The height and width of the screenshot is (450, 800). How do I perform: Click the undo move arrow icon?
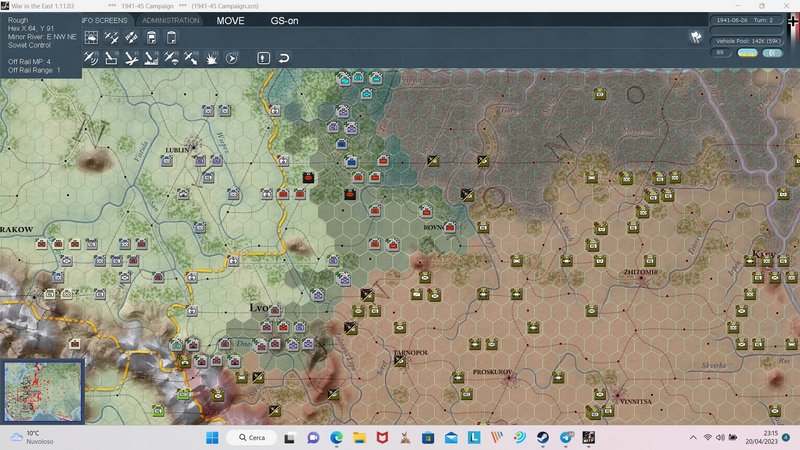click(284, 58)
